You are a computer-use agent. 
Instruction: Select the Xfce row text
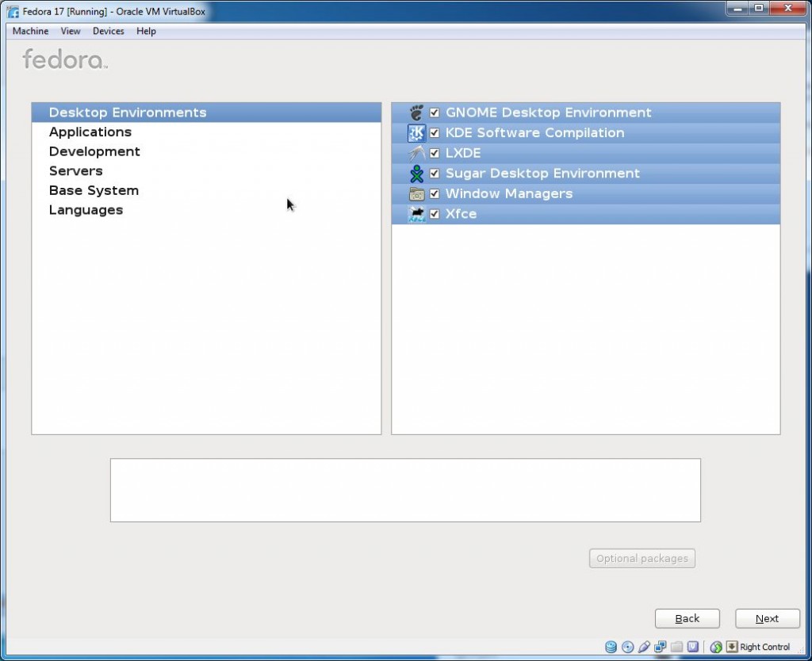pyautogui.click(x=461, y=214)
